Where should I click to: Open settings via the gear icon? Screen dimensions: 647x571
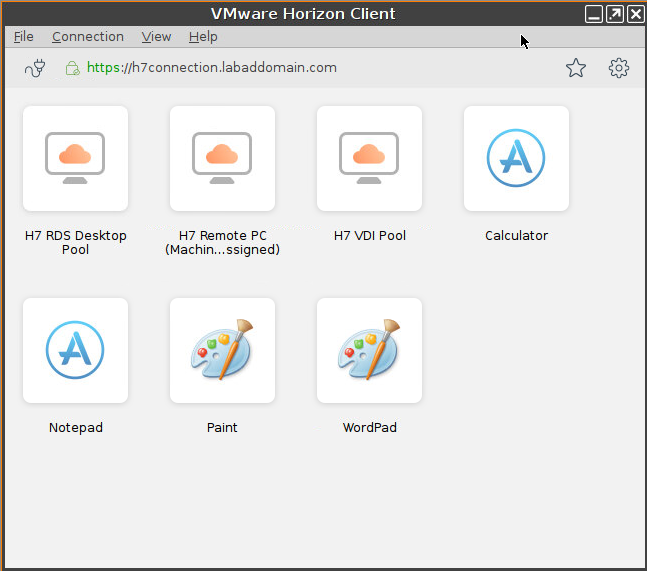[x=619, y=68]
